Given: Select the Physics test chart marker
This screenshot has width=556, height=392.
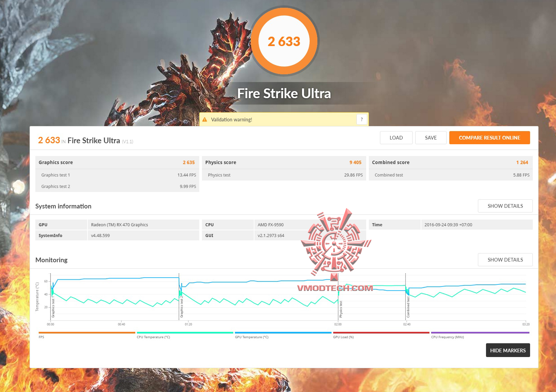Looking at the screenshot, I should pos(341,309).
